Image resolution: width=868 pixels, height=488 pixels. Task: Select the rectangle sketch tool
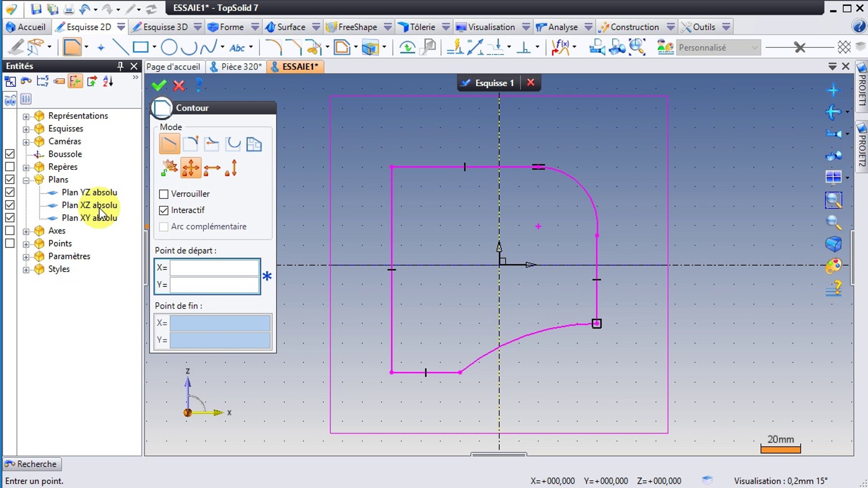(140, 47)
